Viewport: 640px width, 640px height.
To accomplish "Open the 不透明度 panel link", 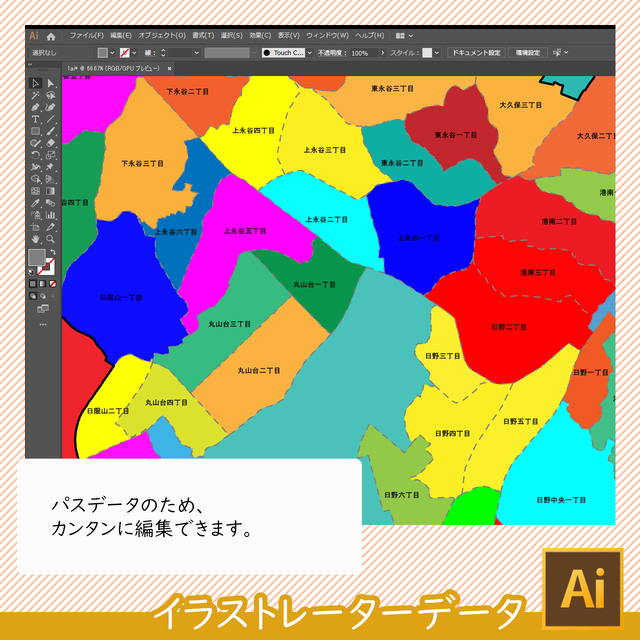I will point(332,53).
